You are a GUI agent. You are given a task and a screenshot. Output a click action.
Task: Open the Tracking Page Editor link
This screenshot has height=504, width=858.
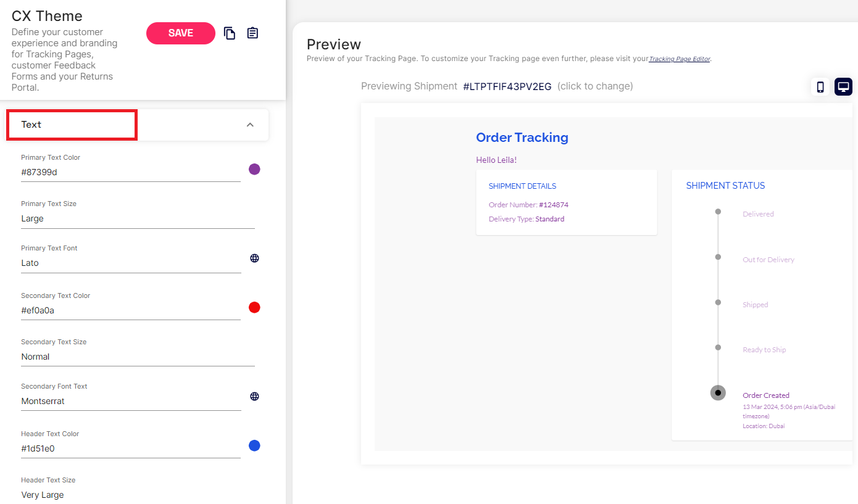point(679,59)
